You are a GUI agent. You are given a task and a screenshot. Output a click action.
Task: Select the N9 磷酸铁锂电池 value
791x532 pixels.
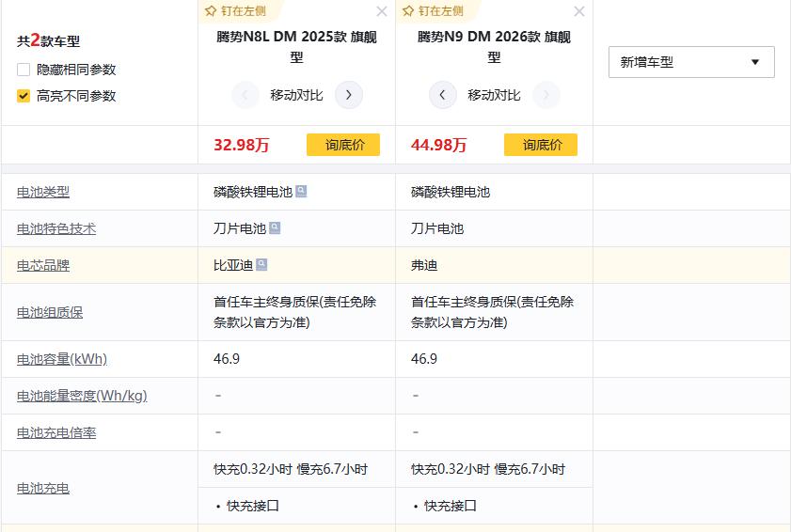(x=451, y=192)
